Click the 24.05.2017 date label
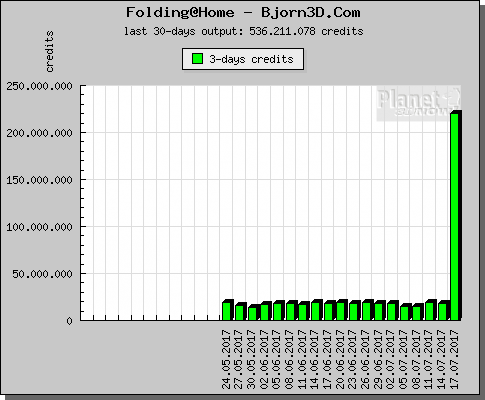The image size is (485, 400). [226, 359]
